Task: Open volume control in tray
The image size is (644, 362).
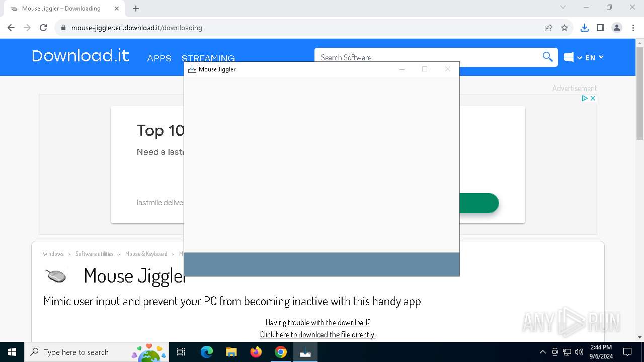Action: point(579,352)
